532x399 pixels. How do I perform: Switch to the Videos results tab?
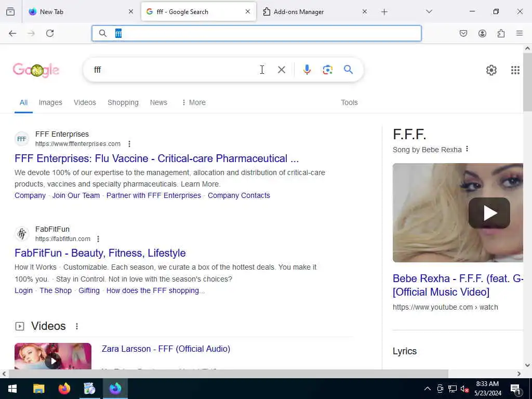85,102
